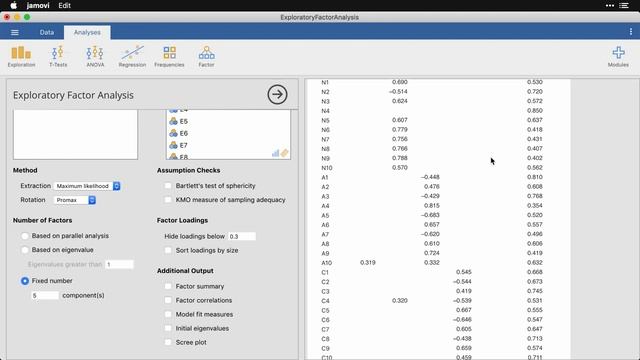Screen dimensions: 640x360
Task: Collapse options panel with arrow button
Action: pyautogui.click(x=277, y=94)
